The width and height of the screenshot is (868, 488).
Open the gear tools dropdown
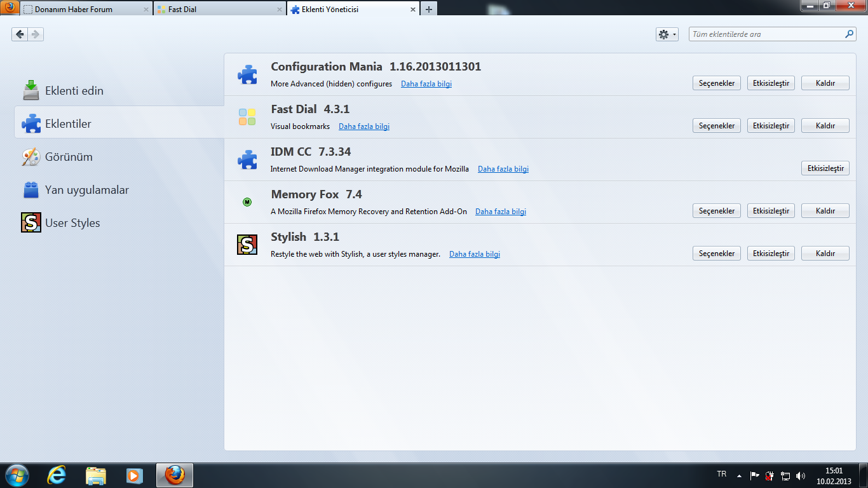coord(667,34)
